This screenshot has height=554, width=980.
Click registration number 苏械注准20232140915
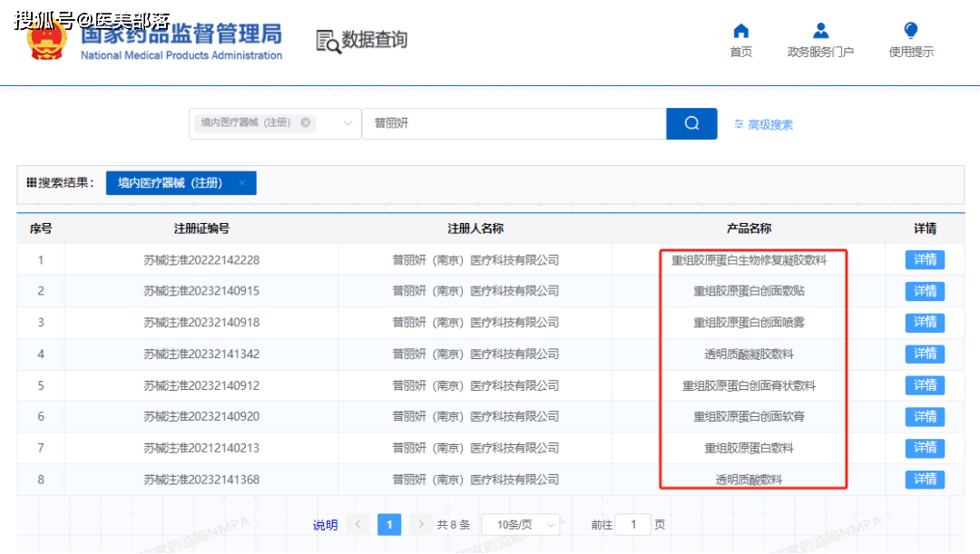[201, 291]
